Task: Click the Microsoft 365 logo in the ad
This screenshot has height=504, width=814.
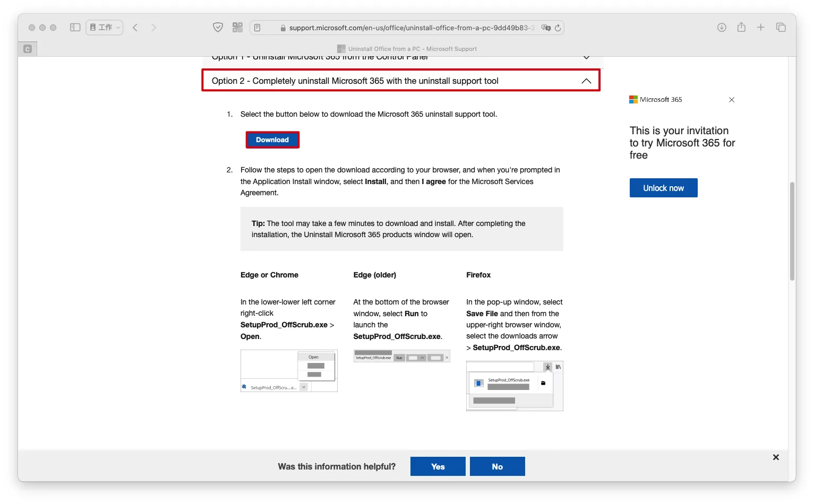Action: click(655, 99)
